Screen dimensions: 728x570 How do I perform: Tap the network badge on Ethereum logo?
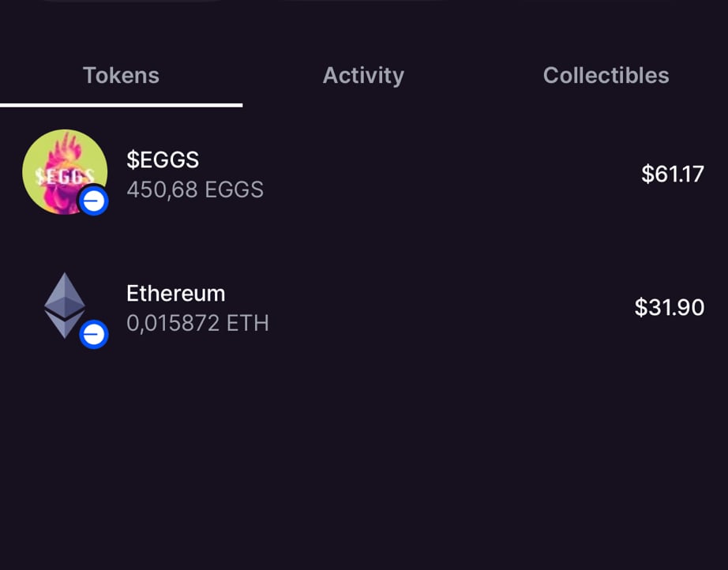click(x=94, y=335)
